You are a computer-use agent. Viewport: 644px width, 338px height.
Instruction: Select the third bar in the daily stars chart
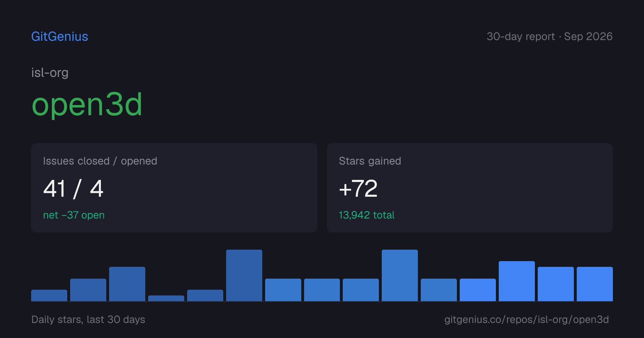click(x=127, y=284)
